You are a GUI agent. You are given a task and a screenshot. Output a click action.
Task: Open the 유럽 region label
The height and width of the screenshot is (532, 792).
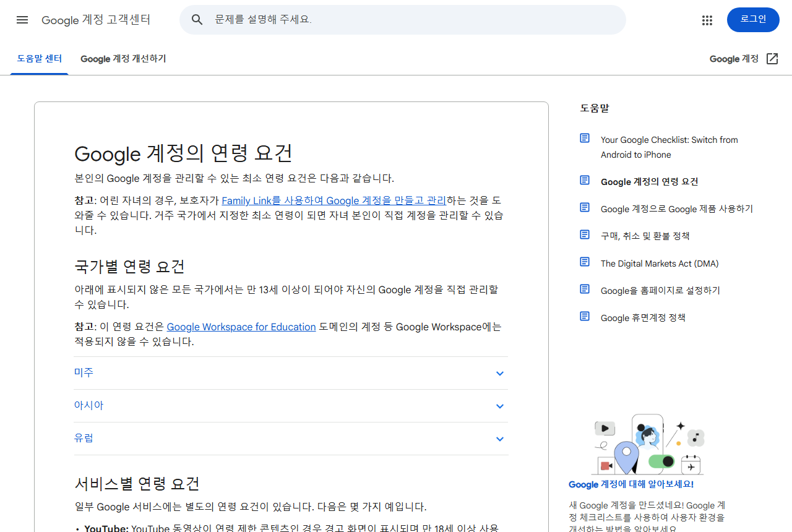(x=84, y=438)
